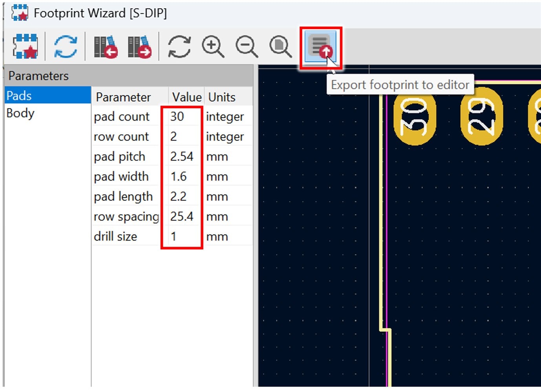This screenshot has height=392, width=541.
Task: Select the 'row count' parameter label
Action: click(121, 137)
